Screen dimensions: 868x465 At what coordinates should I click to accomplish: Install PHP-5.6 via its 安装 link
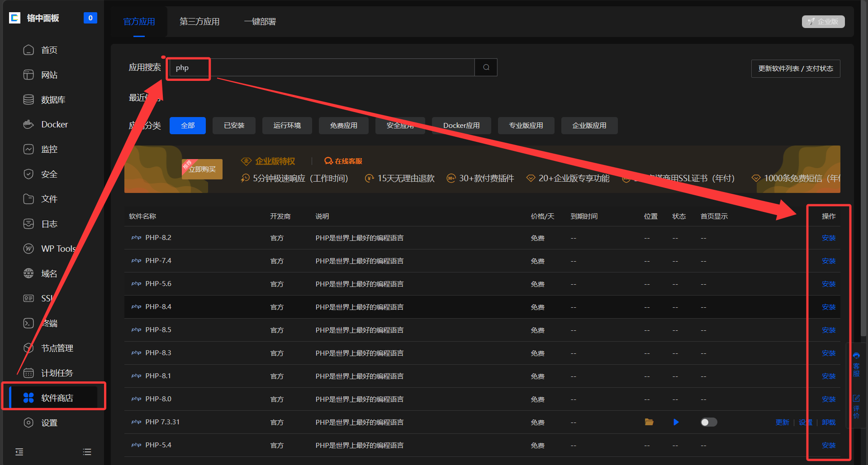click(x=829, y=284)
